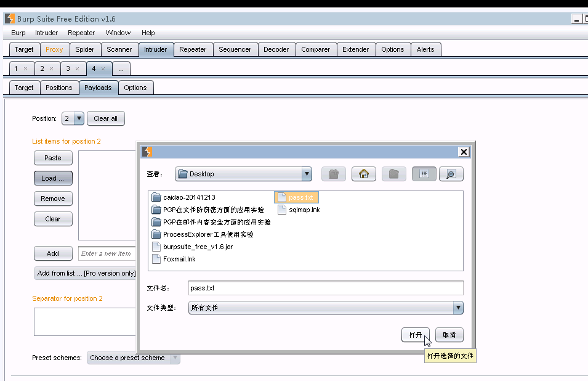Select burpsuite_free_v1.6.jar file

coord(193,247)
